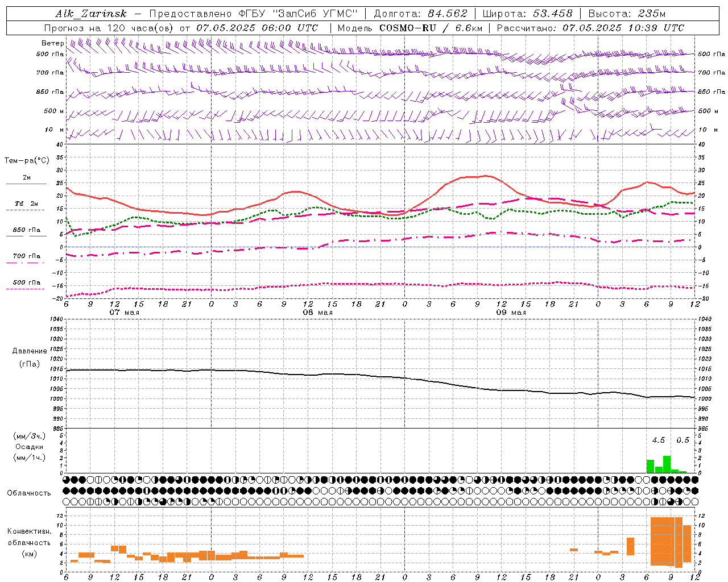The image size is (728, 582).
Task: Click the '10 м' wind level label at left
Action: 55,130
